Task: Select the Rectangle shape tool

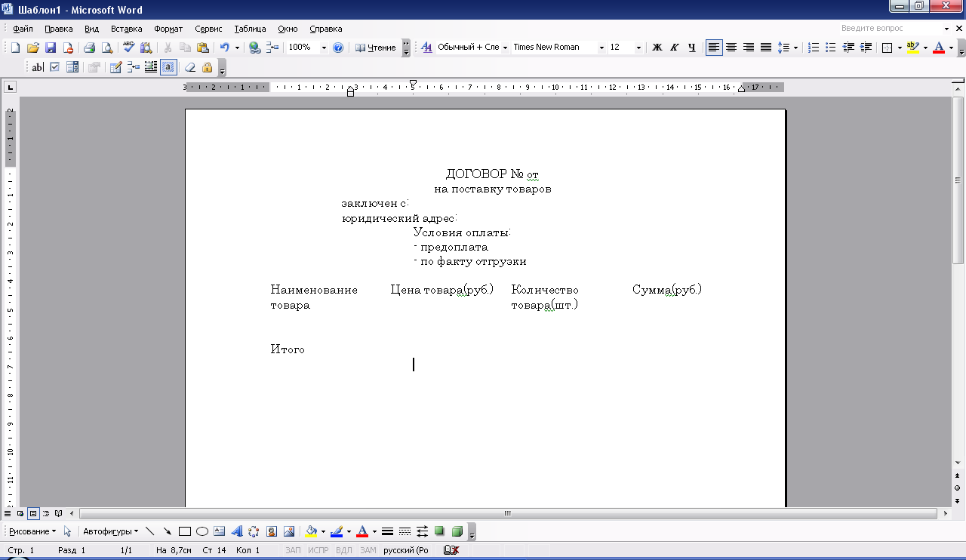Action: point(184,531)
